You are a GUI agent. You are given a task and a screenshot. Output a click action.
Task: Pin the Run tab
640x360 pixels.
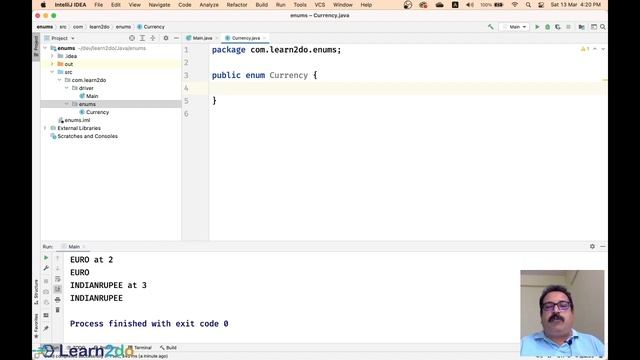coord(46,328)
